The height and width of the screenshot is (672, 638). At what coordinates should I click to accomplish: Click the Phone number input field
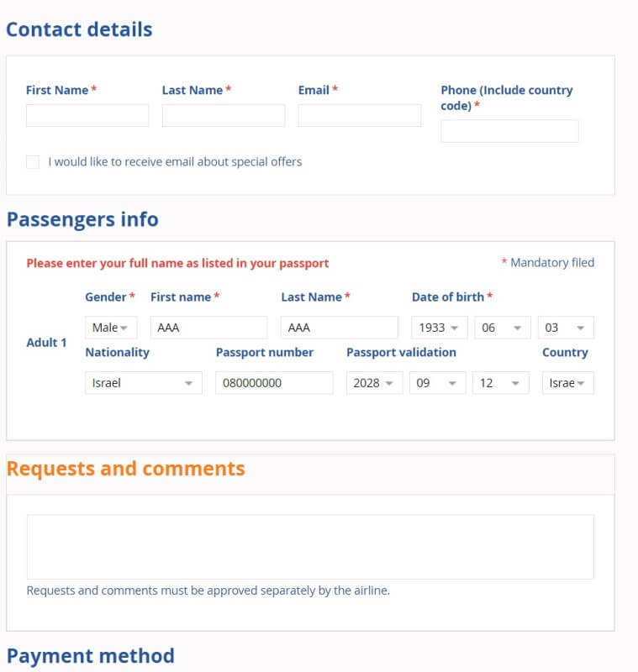(x=509, y=131)
